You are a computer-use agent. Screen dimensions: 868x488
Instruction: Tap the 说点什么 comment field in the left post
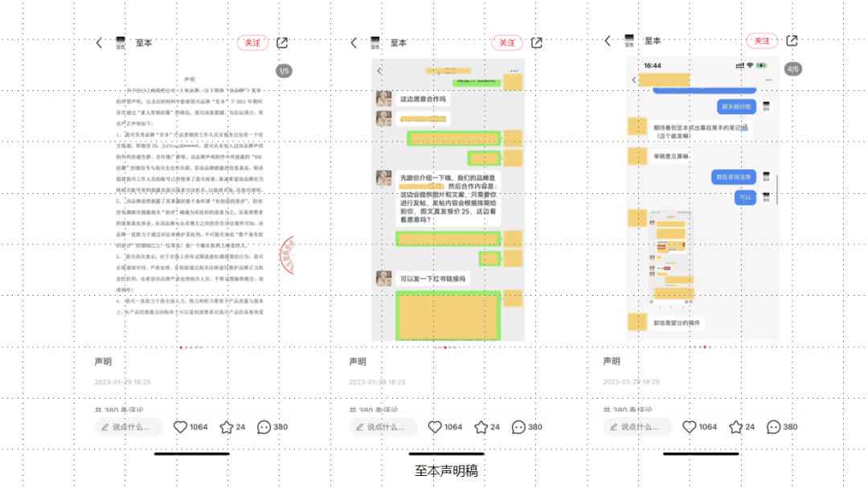(x=129, y=427)
